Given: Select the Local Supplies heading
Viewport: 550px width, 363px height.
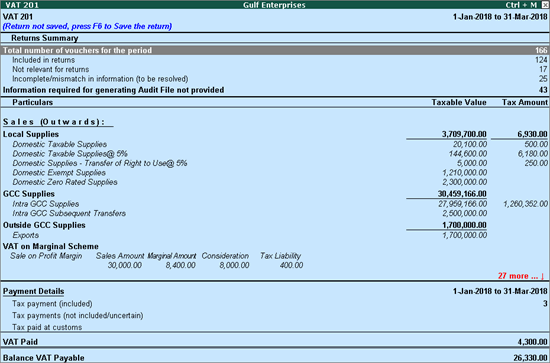Looking at the screenshot, I should pyautogui.click(x=31, y=134).
